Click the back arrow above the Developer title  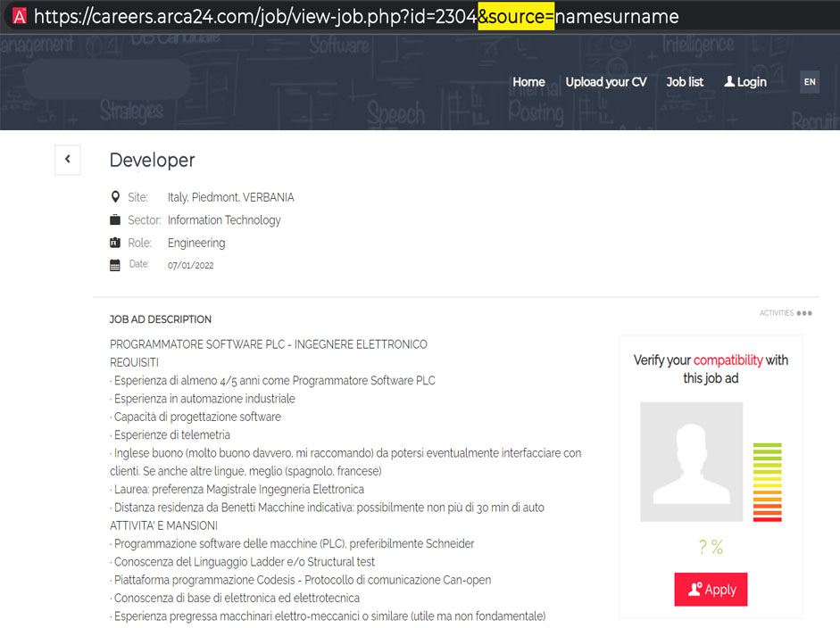(x=67, y=160)
